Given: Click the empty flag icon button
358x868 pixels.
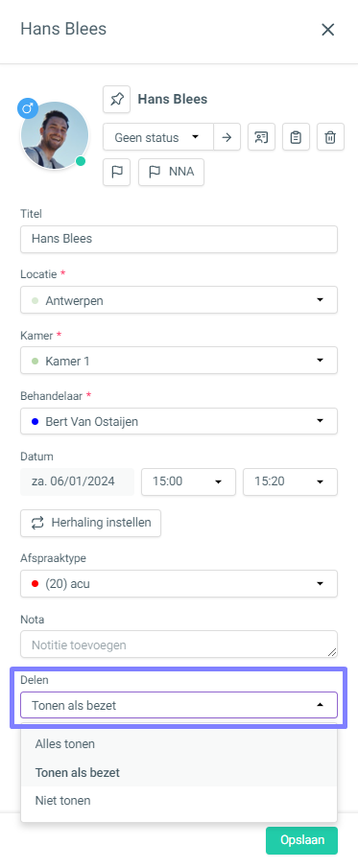Looking at the screenshot, I should (x=116, y=172).
